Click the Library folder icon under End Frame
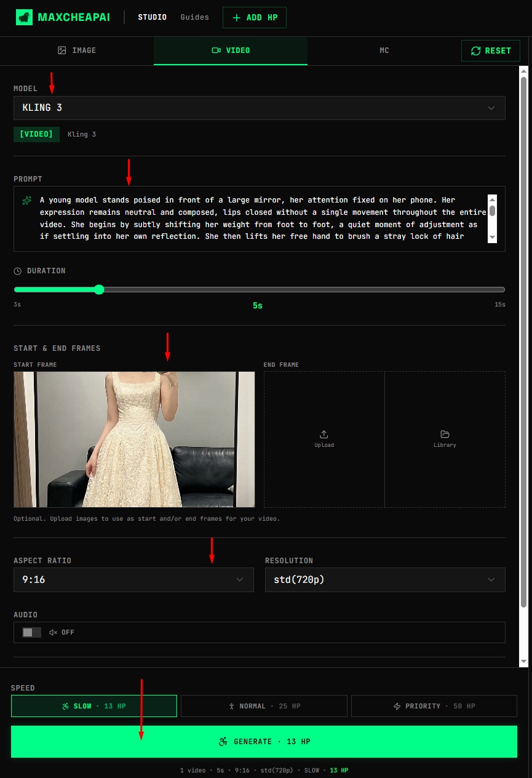The image size is (532, 778). click(x=445, y=434)
